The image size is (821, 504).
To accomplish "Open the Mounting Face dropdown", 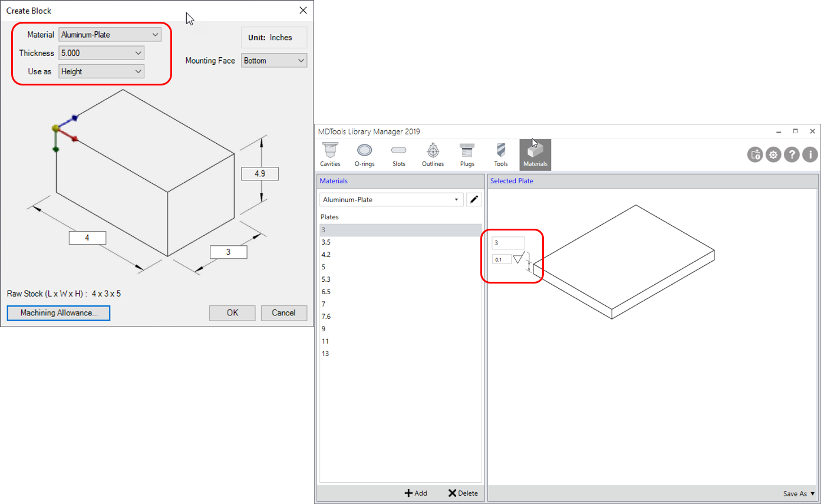I will click(273, 60).
